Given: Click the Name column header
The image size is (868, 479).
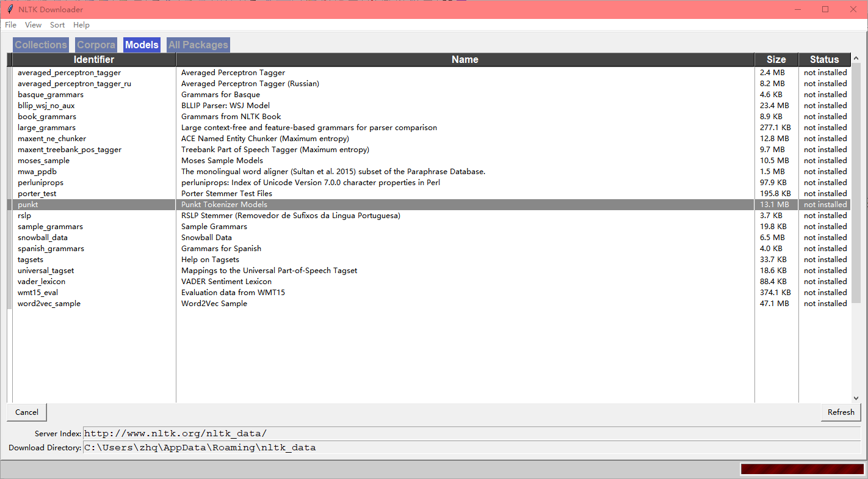Looking at the screenshot, I should coord(465,59).
